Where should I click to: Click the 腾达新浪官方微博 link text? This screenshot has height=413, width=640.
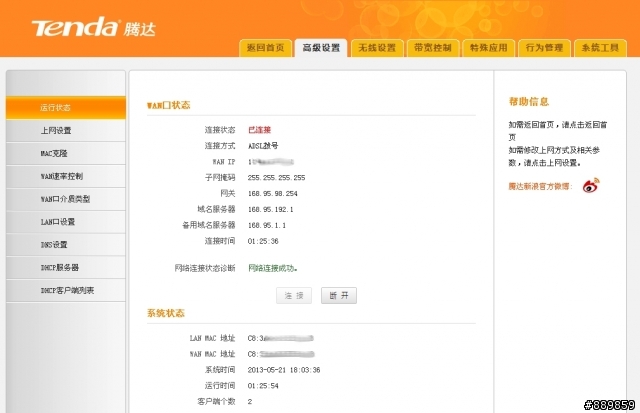540,187
